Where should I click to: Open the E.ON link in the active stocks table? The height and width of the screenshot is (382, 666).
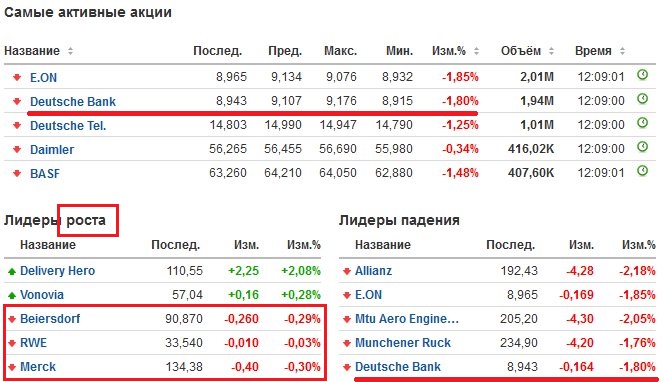point(43,78)
